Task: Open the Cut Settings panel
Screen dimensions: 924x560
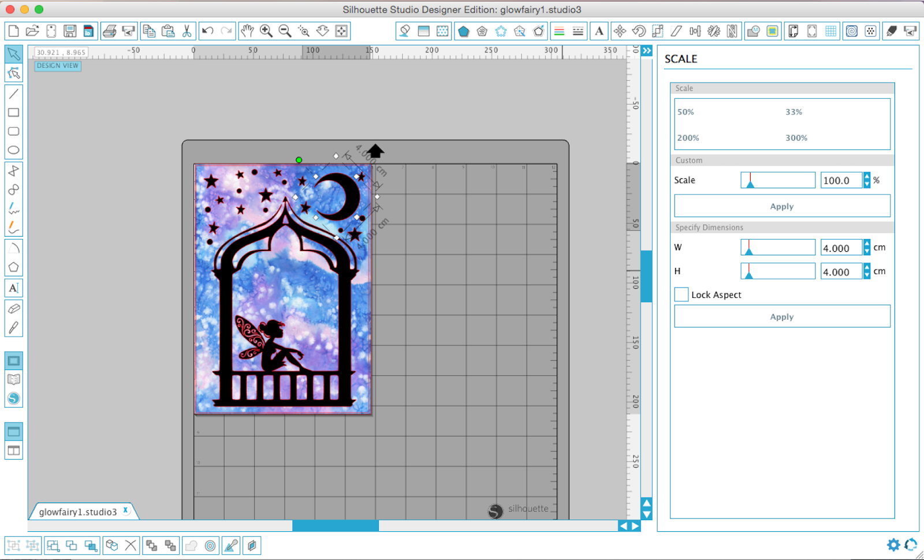Action: tap(892, 31)
